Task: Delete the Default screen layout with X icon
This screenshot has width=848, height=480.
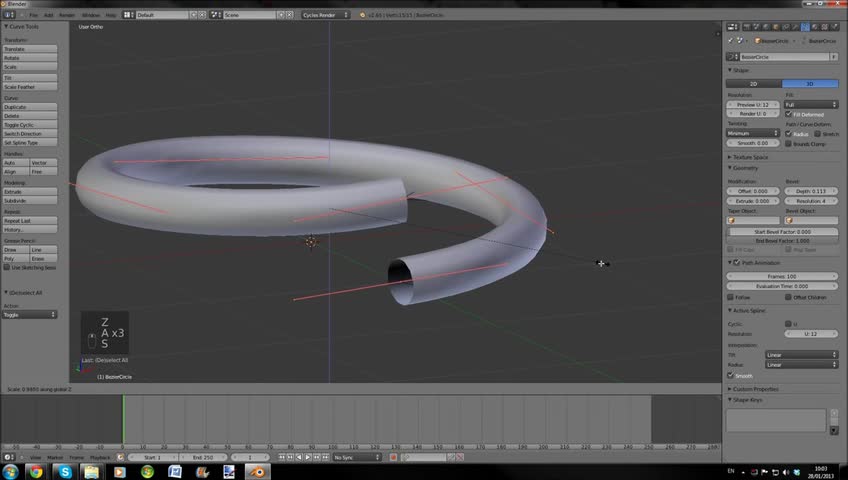Action: click(x=202, y=15)
